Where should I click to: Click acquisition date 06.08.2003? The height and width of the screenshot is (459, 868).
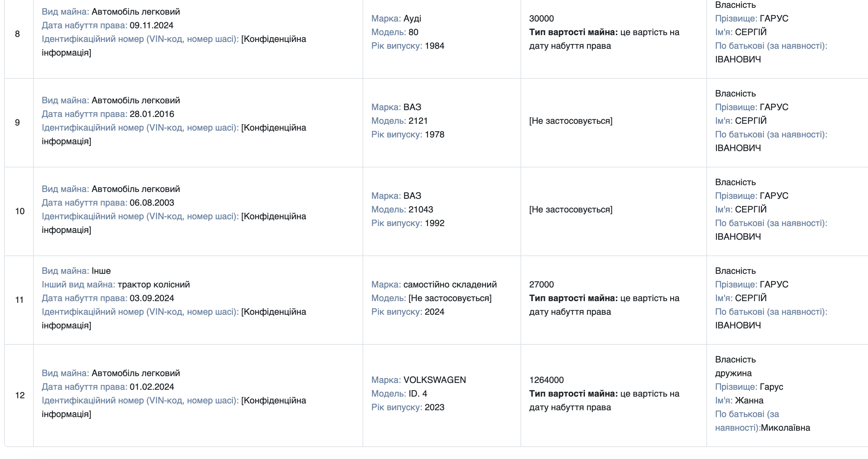coord(152,203)
